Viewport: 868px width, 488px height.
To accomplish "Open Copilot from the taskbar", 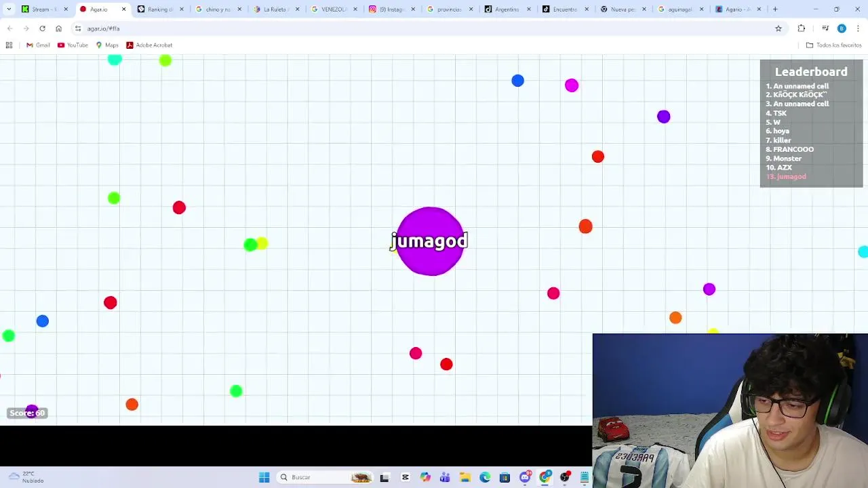I will 425,477.
